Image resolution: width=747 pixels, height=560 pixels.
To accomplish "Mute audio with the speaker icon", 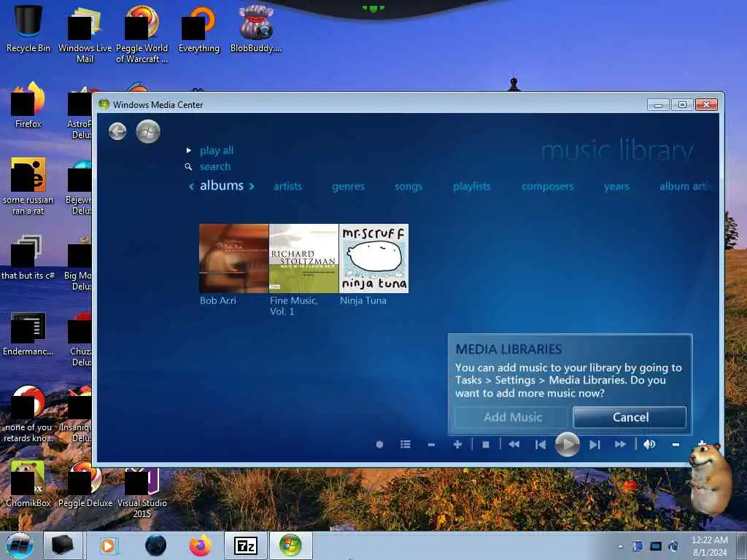I will [649, 444].
